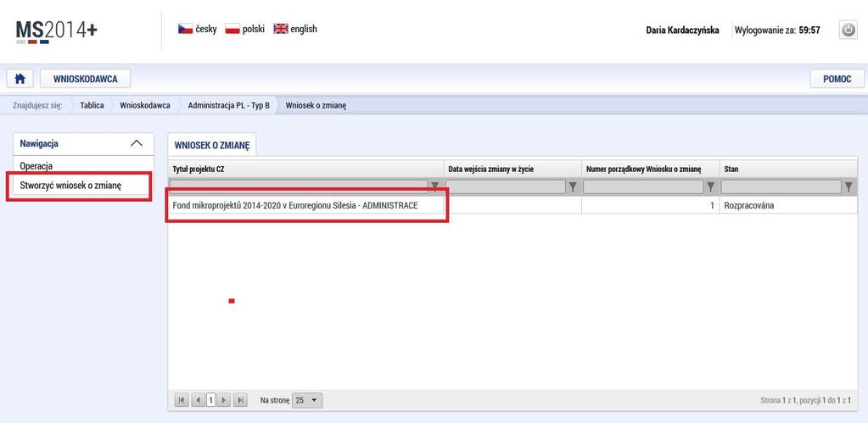Go to Wnioskodawca breadcrumb
868x423 pixels.
click(x=145, y=105)
